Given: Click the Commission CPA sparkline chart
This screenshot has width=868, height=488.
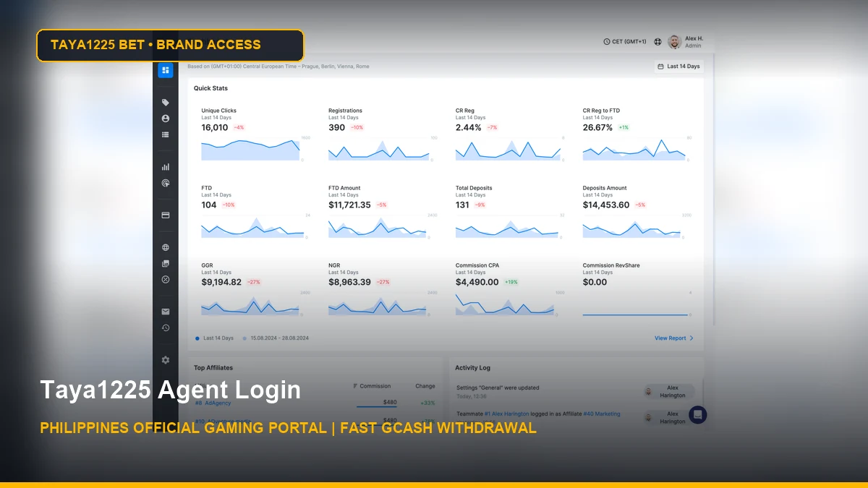Looking at the screenshot, I should click(x=506, y=304).
